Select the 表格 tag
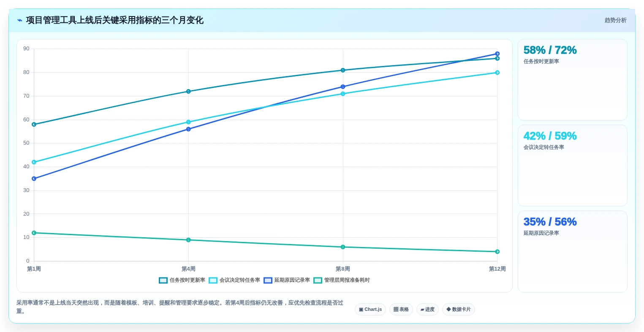 pyautogui.click(x=401, y=310)
